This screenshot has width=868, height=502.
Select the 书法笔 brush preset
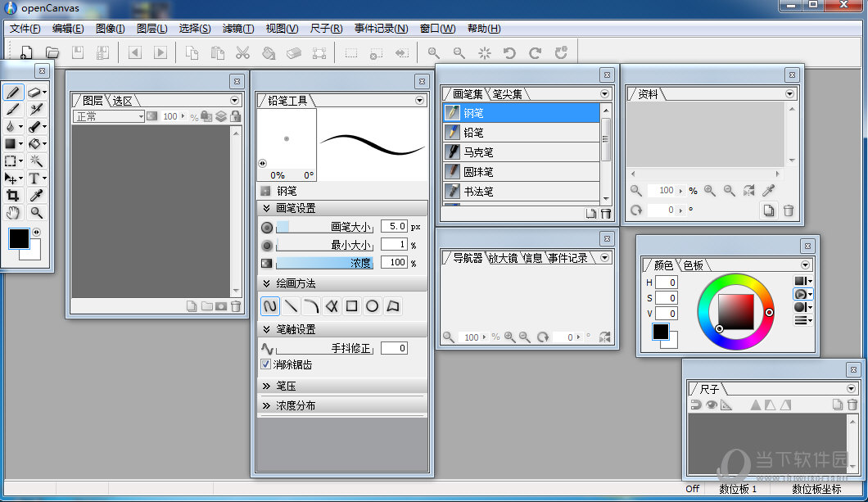tap(521, 192)
